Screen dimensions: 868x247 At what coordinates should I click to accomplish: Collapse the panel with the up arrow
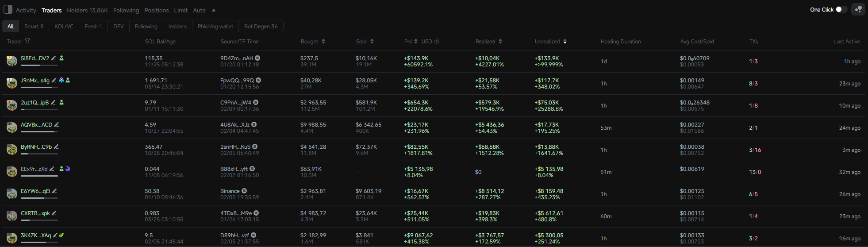pos(214,10)
